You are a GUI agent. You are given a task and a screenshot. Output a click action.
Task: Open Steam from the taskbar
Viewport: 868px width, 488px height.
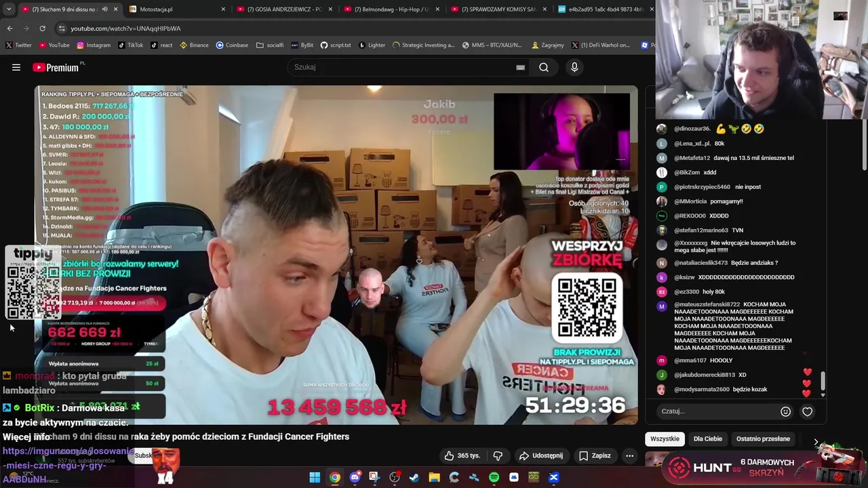[414, 477]
